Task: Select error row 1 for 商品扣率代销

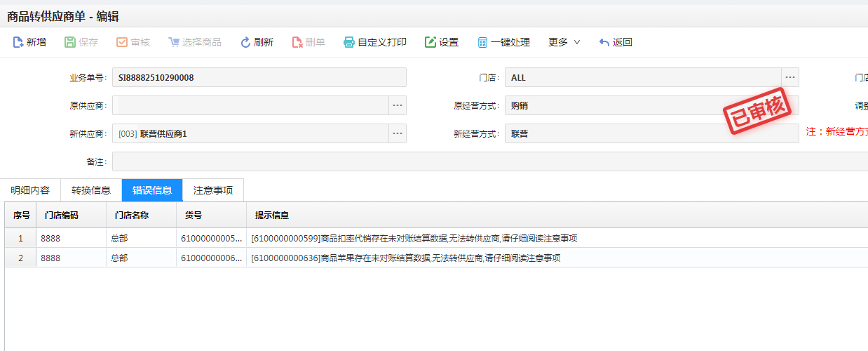Action: point(414,238)
